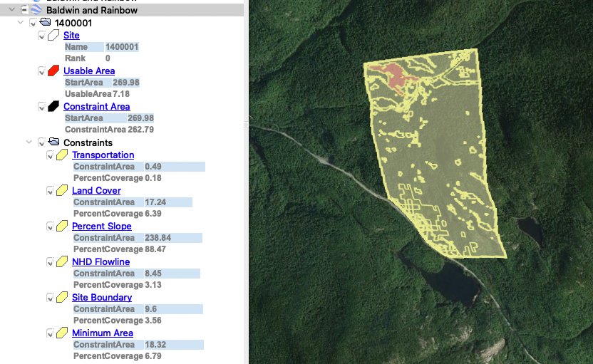Click Site Boundary ConstraintArea value 9.6
This screenshot has height=364, width=593.
[150, 309]
